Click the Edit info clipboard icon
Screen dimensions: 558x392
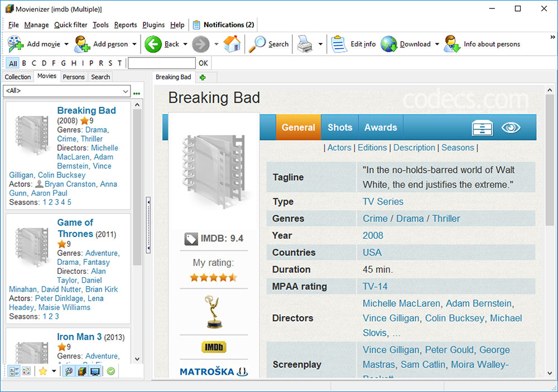[339, 44]
